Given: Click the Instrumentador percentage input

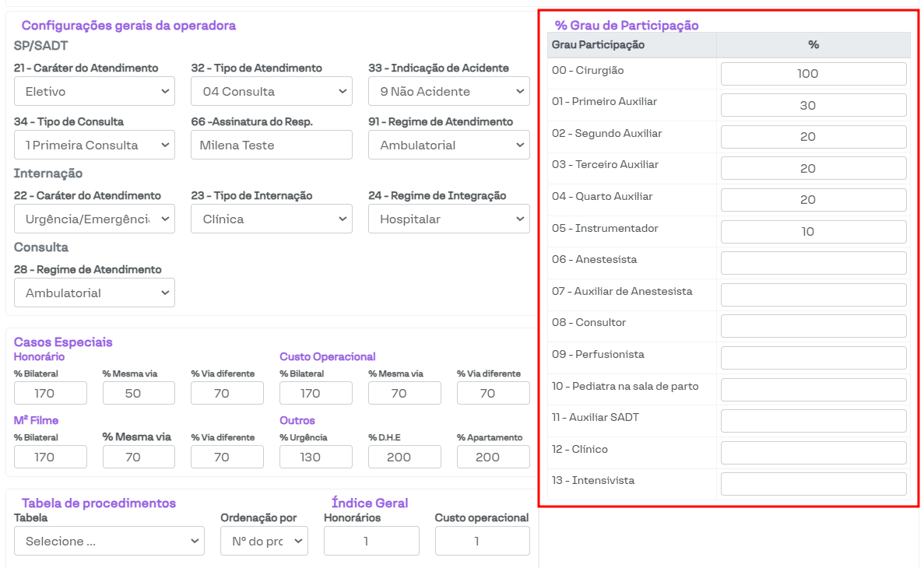Looking at the screenshot, I should pos(813,232).
